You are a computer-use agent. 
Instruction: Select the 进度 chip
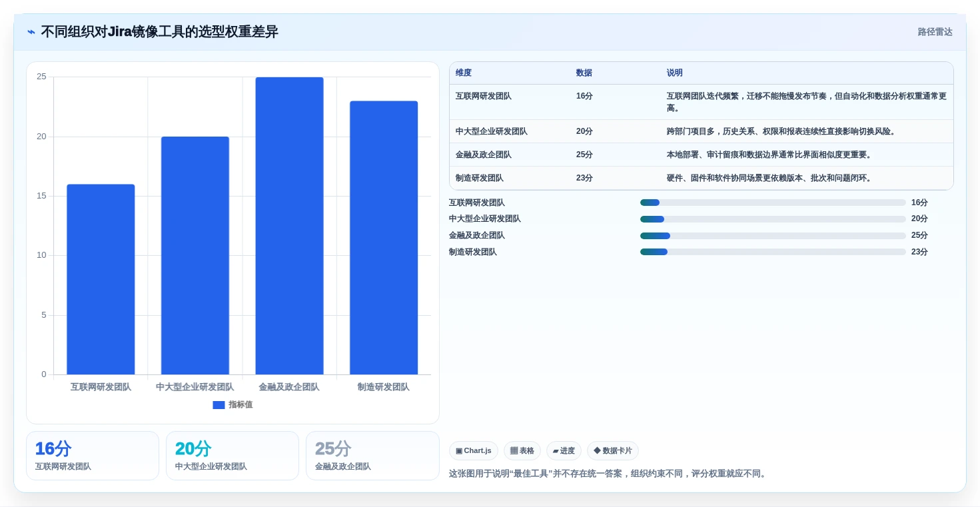click(x=564, y=450)
